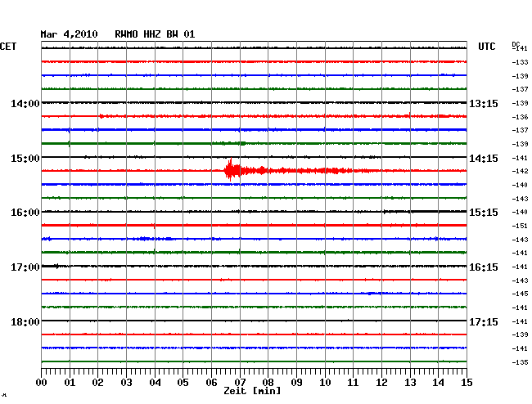
Task: Click the 15:15 UTC time label
Action: (x=484, y=213)
